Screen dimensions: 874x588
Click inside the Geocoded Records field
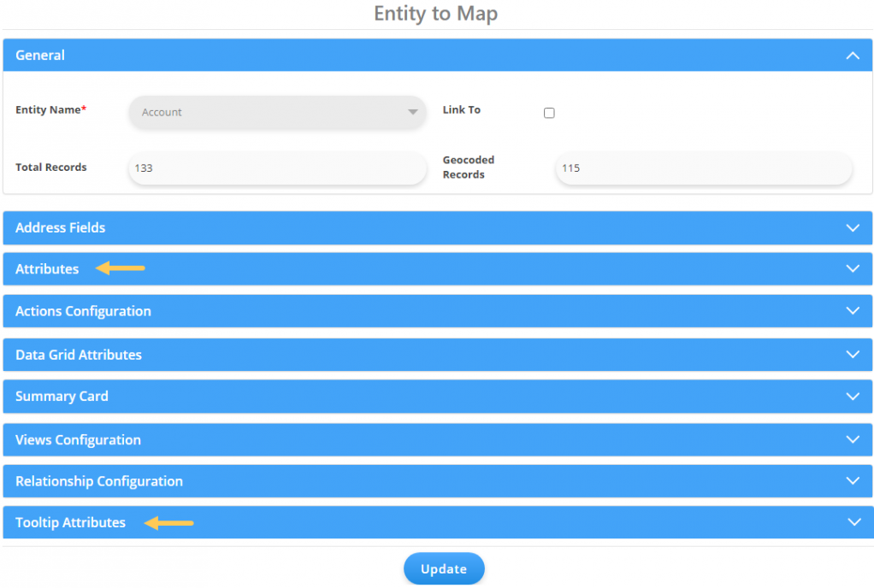704,168
